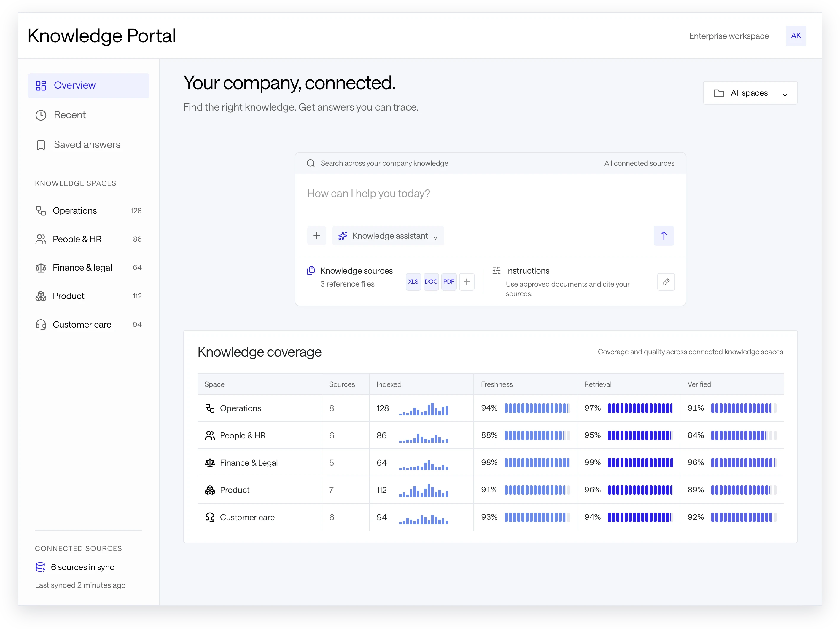
Task: Click Customer care Verified 92% value
Action: click(696, 517)
